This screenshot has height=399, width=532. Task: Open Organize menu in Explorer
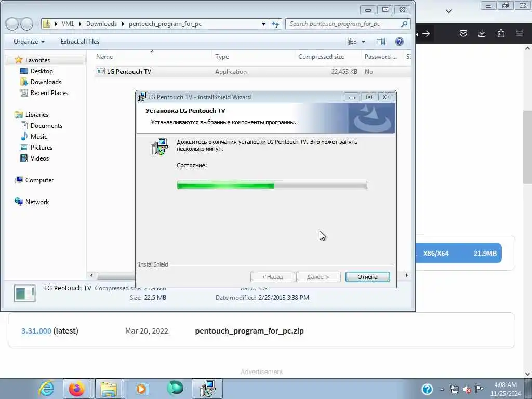click(x=29, y=42)
